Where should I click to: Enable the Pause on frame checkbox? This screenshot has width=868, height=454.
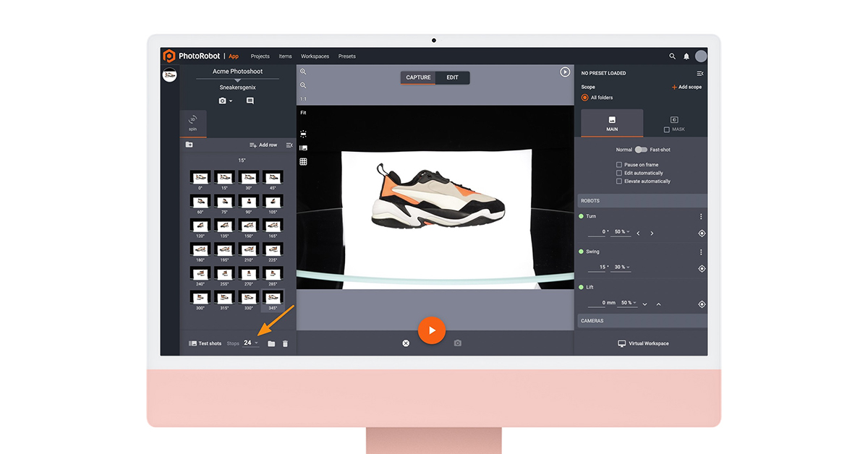(x=619, y=165)
